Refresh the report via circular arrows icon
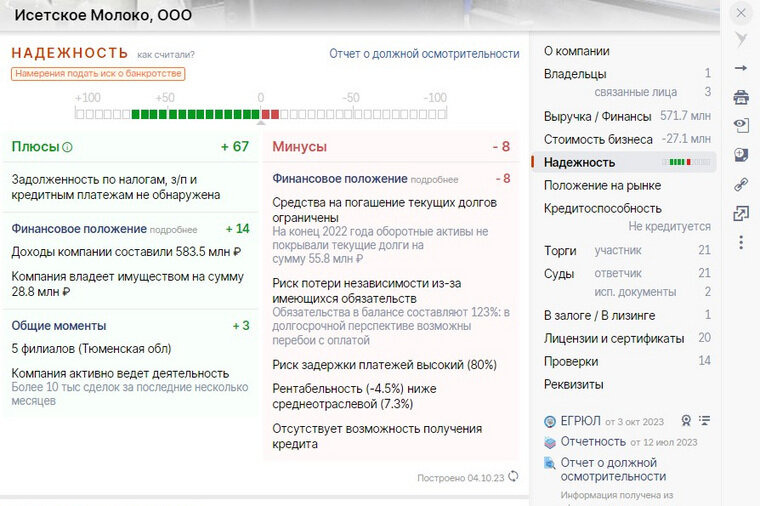Viewport: 760px width, 506px height. tap(513, 476)
